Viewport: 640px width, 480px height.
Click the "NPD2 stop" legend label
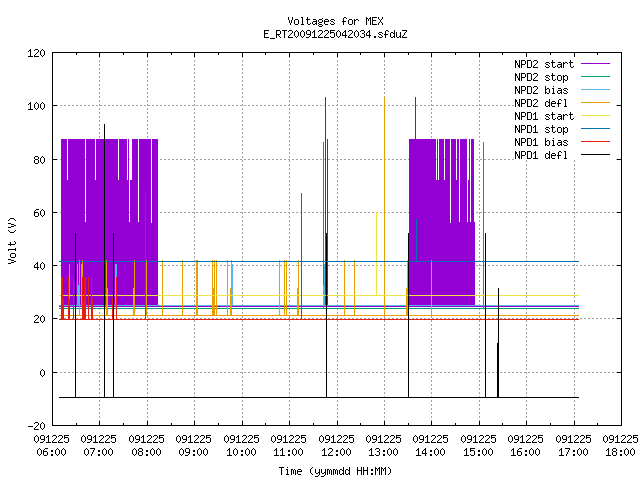541,77
